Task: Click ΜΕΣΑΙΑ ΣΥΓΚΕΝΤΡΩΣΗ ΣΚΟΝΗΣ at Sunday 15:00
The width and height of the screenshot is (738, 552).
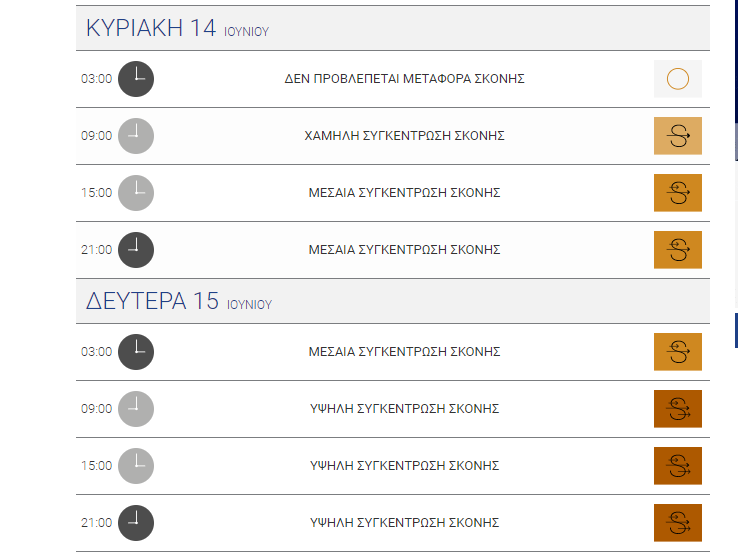Action: pyautogui.click(x=404, y=192)
